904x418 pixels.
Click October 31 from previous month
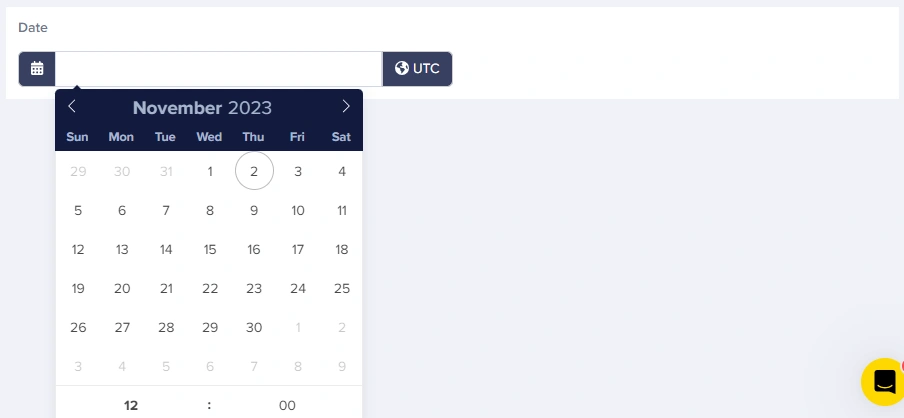(x=166, y=171)
